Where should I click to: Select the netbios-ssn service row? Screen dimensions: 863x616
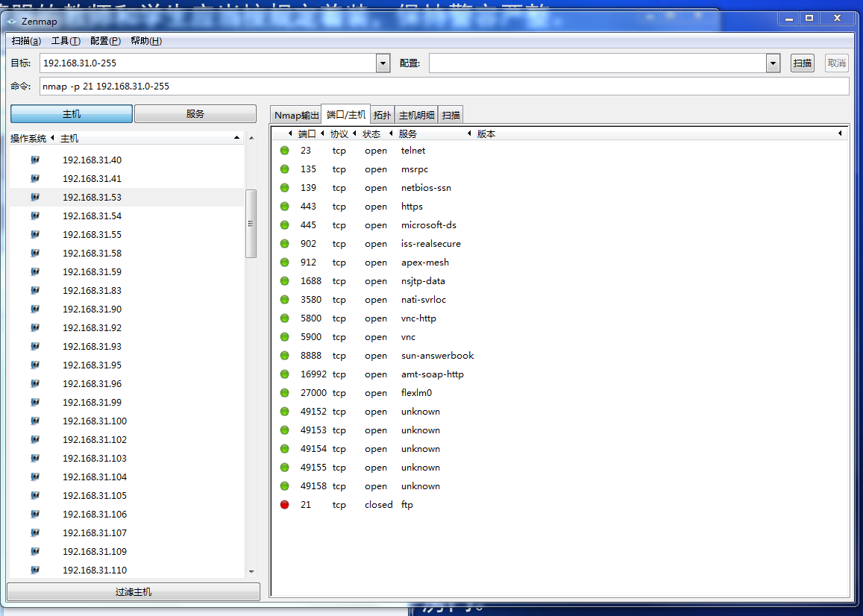[559, 188]
